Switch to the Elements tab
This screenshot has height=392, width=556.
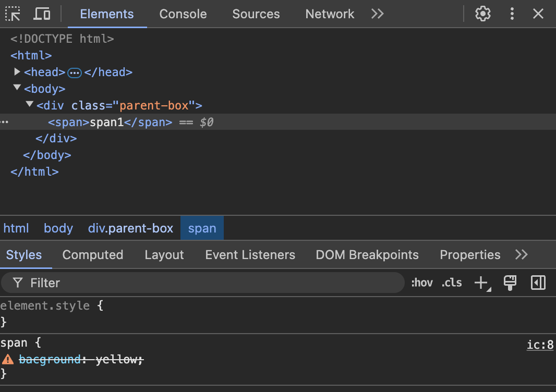coord(107,14)
